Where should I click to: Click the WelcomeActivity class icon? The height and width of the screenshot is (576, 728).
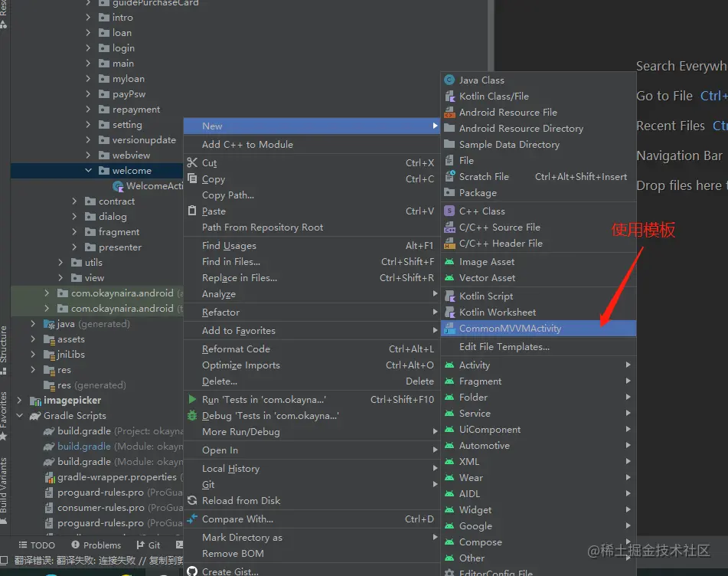point(118,186)
